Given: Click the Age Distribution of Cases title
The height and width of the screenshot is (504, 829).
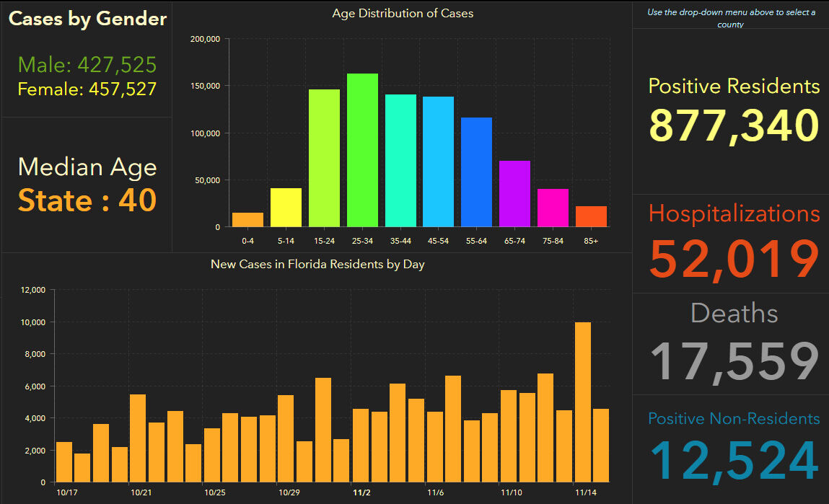Looking at the screenshot, I should 403,13.
